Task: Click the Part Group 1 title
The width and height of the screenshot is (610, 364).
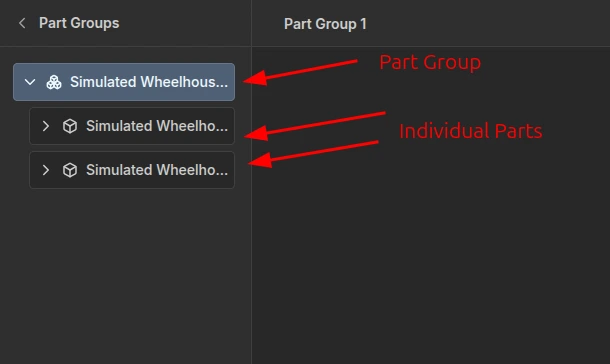Action: [325, 24]
